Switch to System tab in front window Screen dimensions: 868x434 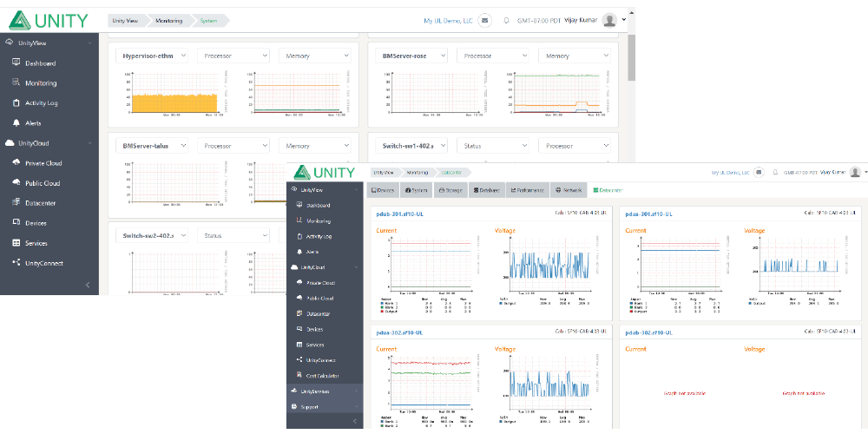[x=417, y=190]
